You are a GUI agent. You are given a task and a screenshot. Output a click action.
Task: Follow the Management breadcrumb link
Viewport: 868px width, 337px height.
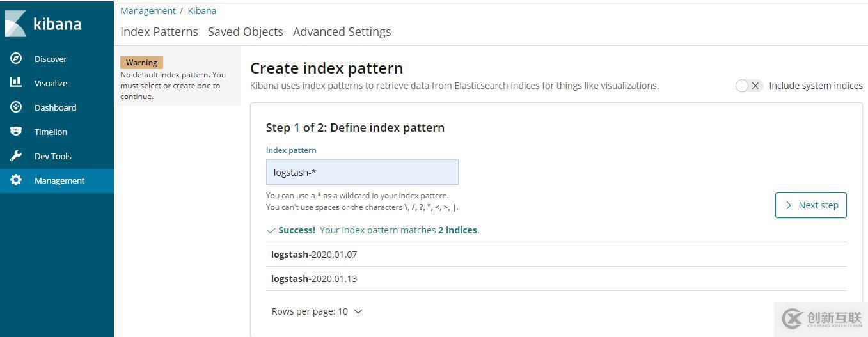tap(148, 11)
